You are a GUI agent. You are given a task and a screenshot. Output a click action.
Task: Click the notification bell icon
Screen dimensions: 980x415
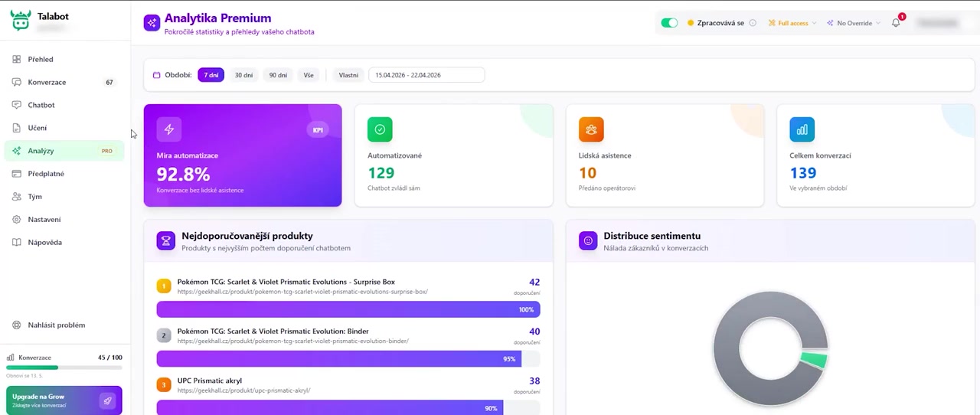896,23
